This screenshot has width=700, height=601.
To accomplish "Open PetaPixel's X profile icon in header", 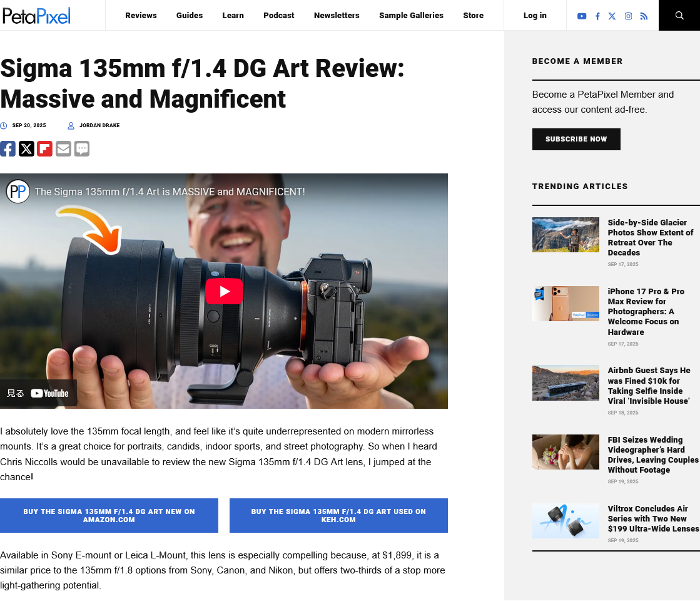I will (x=612, y=16).
